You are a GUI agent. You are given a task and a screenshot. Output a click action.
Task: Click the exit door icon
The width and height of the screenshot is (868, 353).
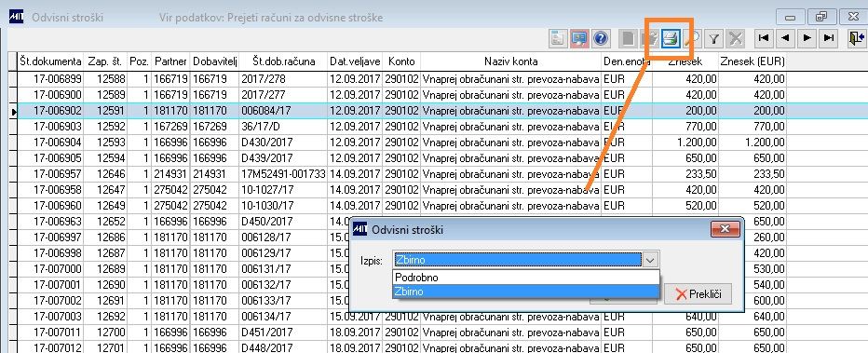tap(856, 38)
